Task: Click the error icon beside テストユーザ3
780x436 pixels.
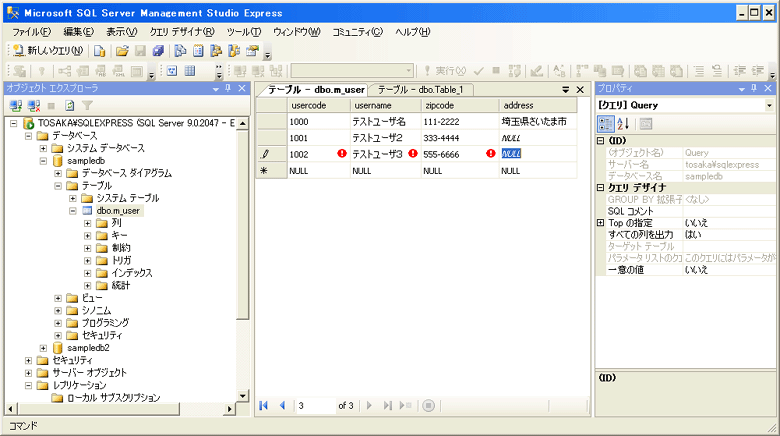Action: coord(412,153)
